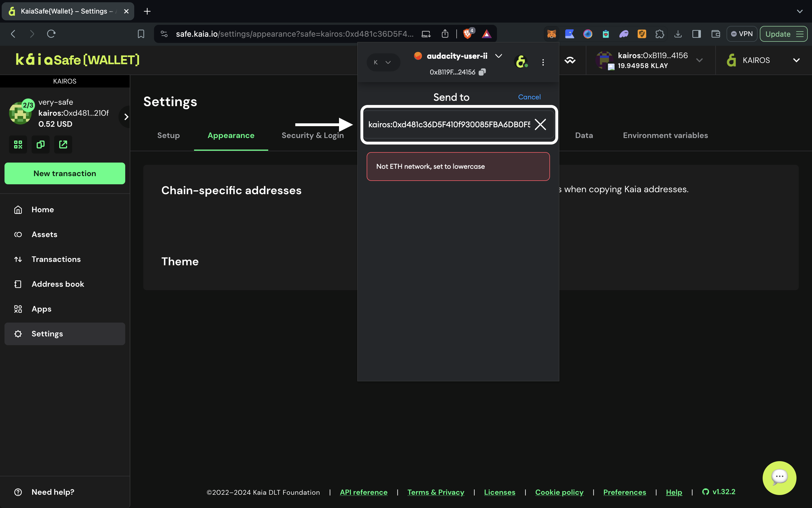Click the Send to recipient address field
This screenshot has height=508, width=812.
(x=448, y=125)
